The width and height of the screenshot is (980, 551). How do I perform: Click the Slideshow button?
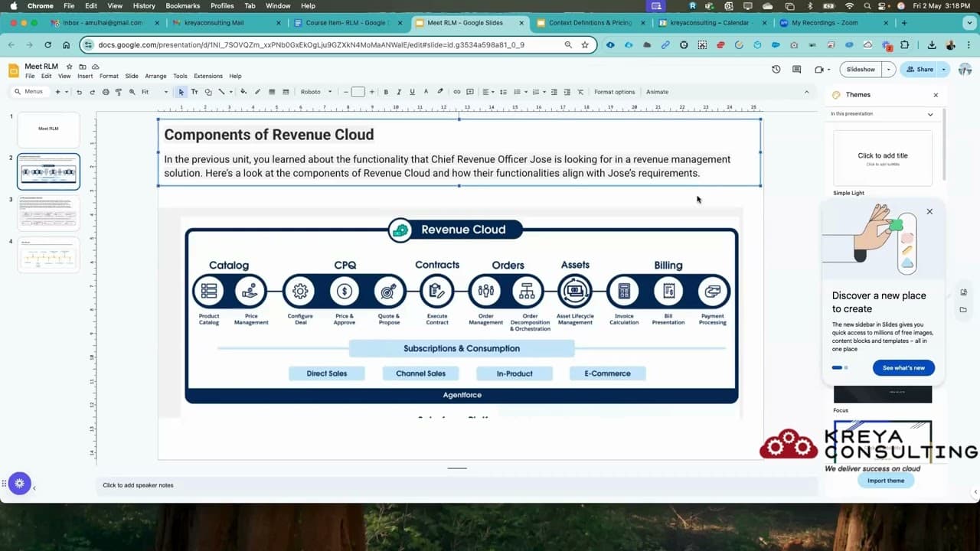[x=861, y=70]
